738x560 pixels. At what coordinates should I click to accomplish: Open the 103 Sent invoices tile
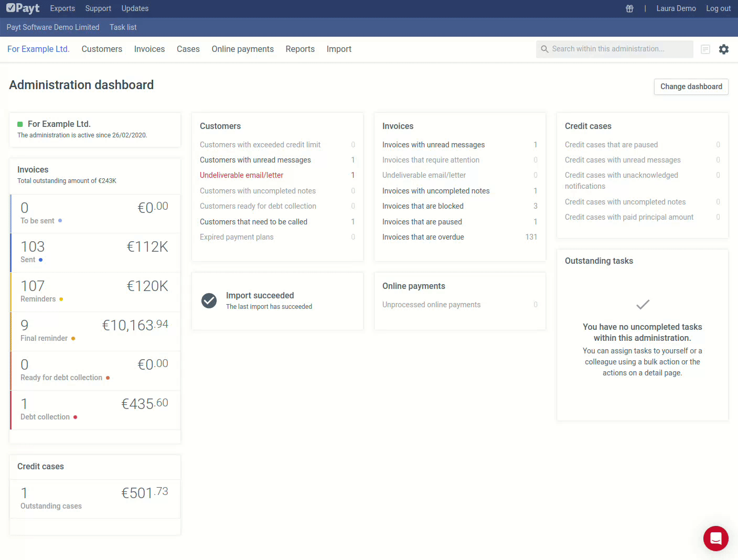[x=95, y=253]
